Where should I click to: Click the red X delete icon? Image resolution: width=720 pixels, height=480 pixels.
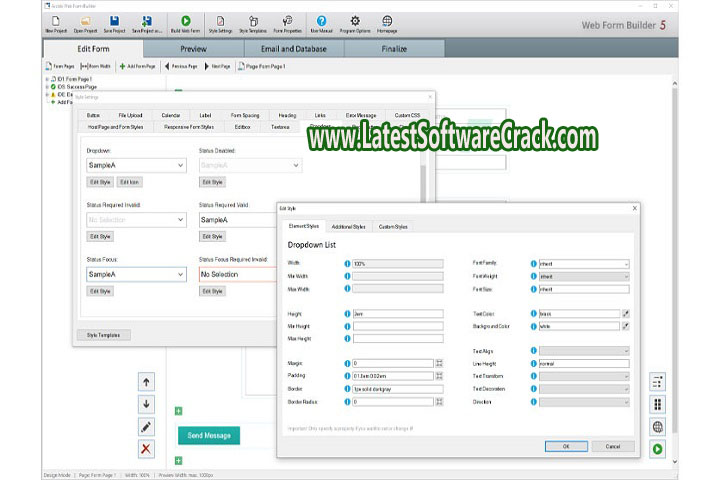click(146, 449)
